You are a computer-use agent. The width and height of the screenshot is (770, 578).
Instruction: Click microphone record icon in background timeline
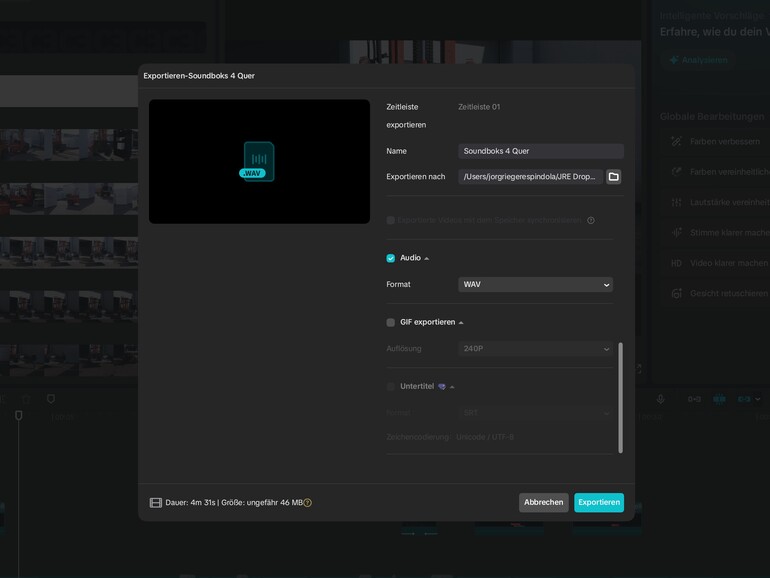pyautogui.click(x=660, y=400)
